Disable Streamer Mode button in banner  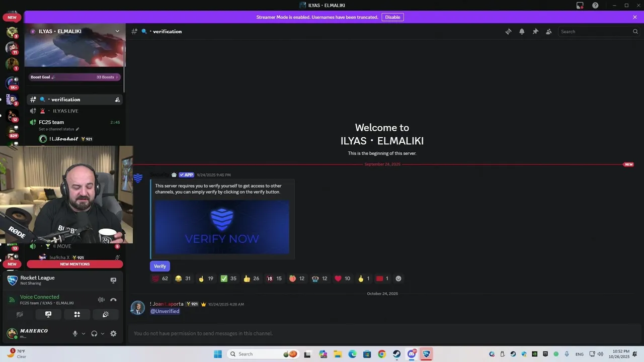tap(392, 17)
